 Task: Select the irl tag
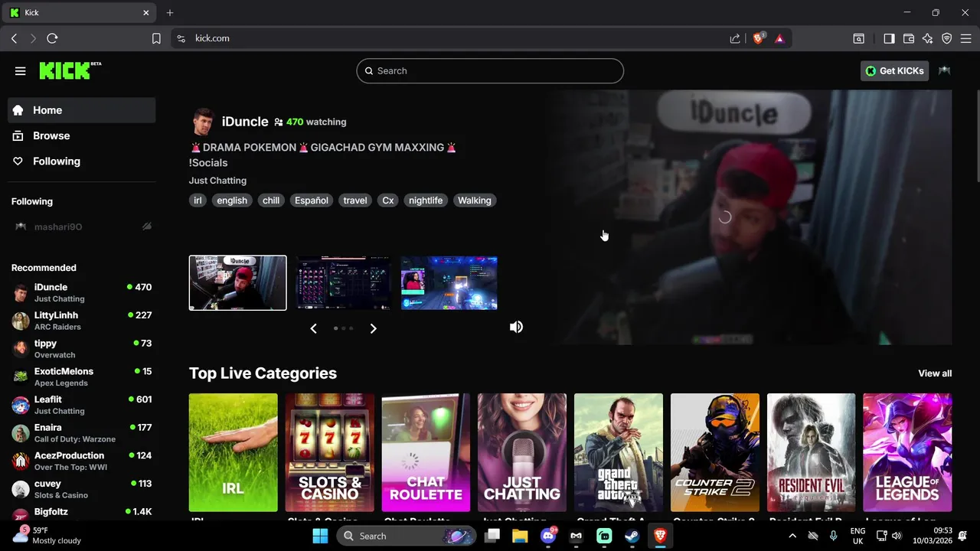pyautogui.click(x=198, y=201)
